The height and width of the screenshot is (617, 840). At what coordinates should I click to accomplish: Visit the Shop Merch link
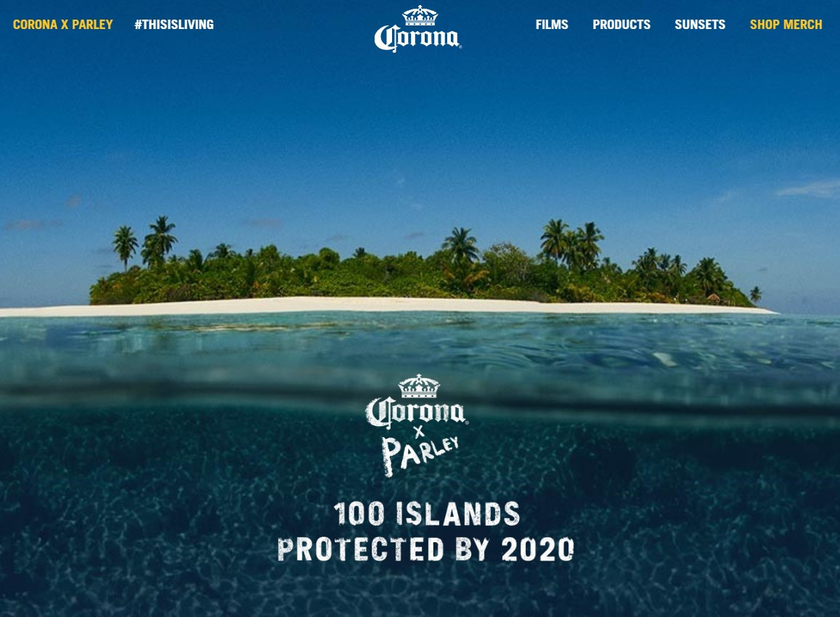[x=786, y=25]
